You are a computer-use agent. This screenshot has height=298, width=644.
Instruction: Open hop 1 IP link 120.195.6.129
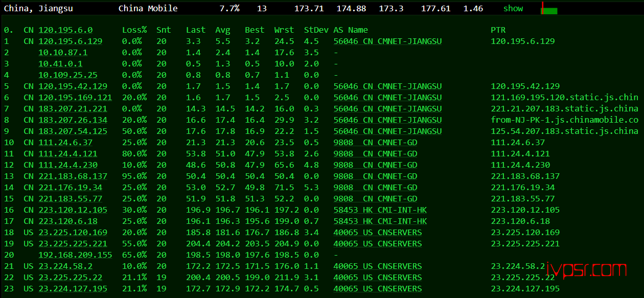71,41
